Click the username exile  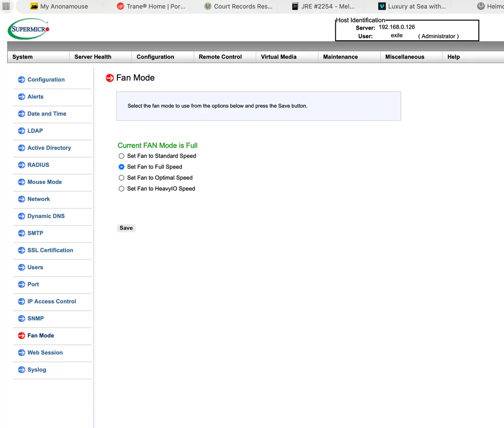[397, 35]
